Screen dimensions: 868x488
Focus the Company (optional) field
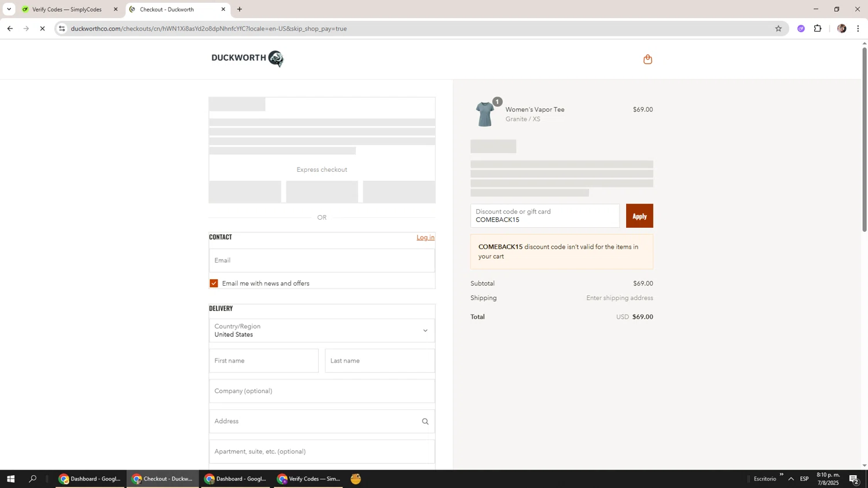click(x=322, y=391)
